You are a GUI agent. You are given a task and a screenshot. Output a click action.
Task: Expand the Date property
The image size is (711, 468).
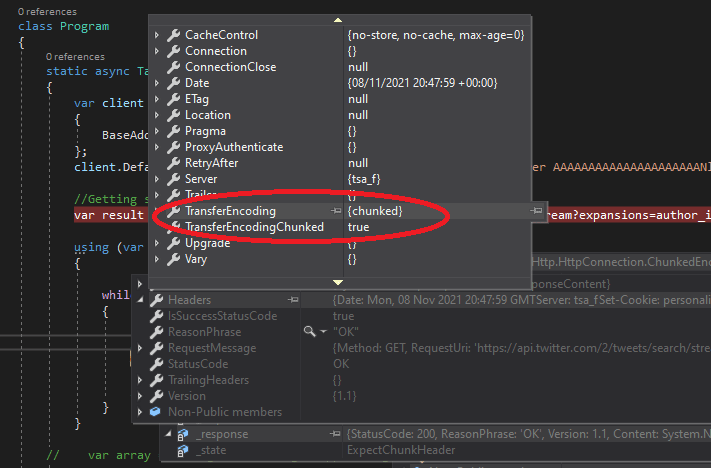(157, 83)
